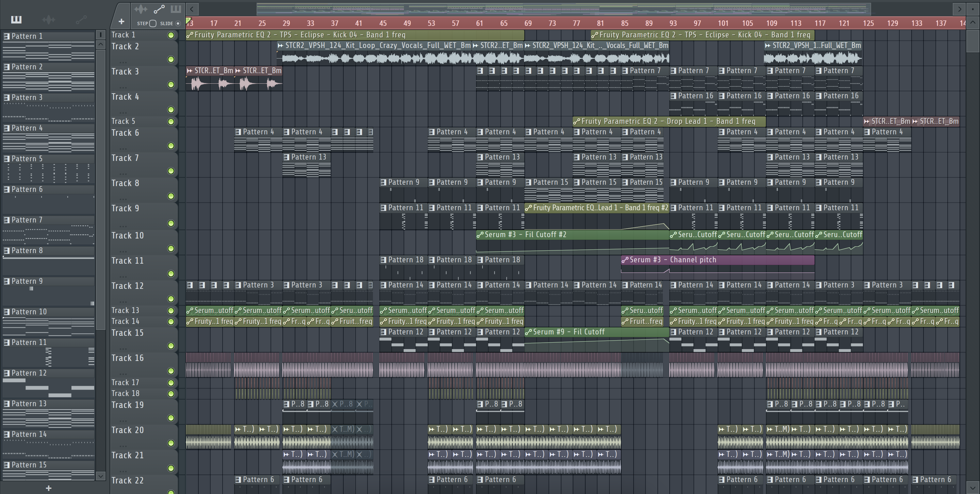Click the down chevron of pattern picker scrollbar
Screen dimensions: 980x494
101,476
